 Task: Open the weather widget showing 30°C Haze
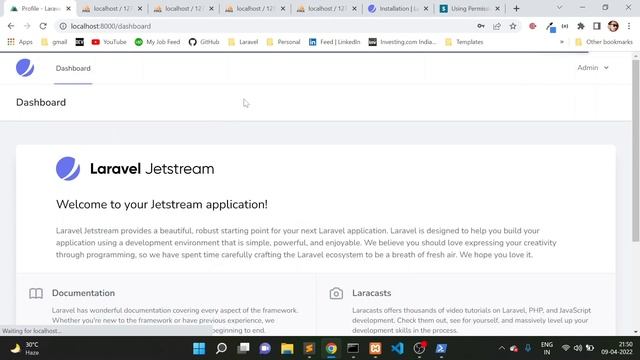click(x=24, y=348)
